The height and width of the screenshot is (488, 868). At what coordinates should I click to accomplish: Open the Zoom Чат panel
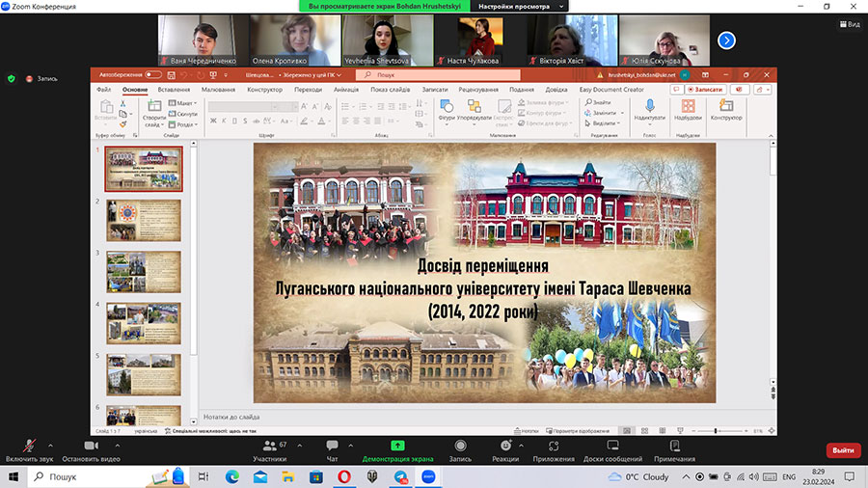pos(333,447)
